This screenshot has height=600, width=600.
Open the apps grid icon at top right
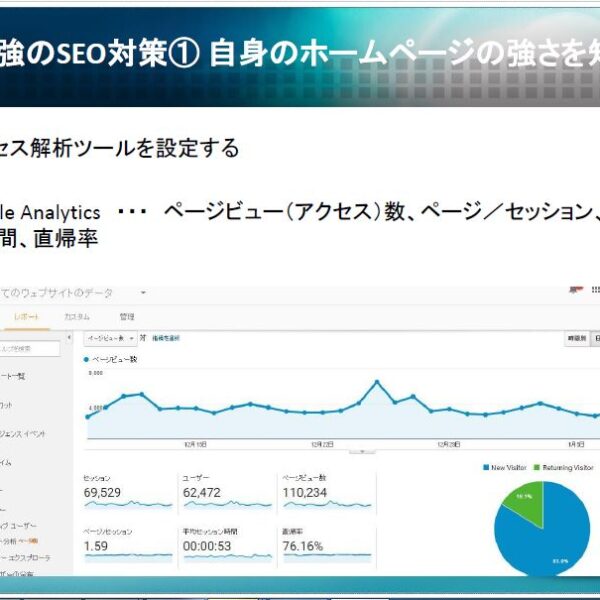click(596, 291)
